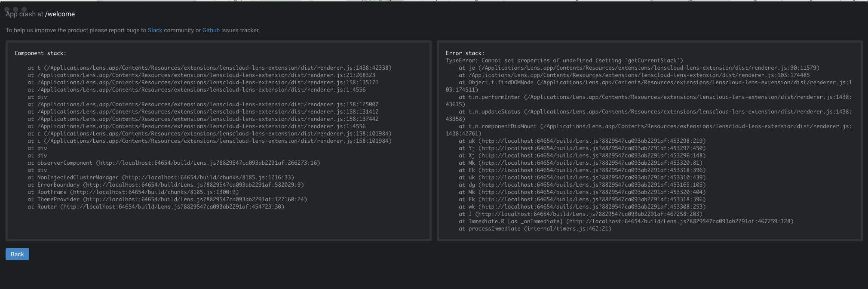The width and height of the screenshot is (868, 289).
Task: Click the component stack line ending renderer.js:21:268323
Action: (202, 75)
